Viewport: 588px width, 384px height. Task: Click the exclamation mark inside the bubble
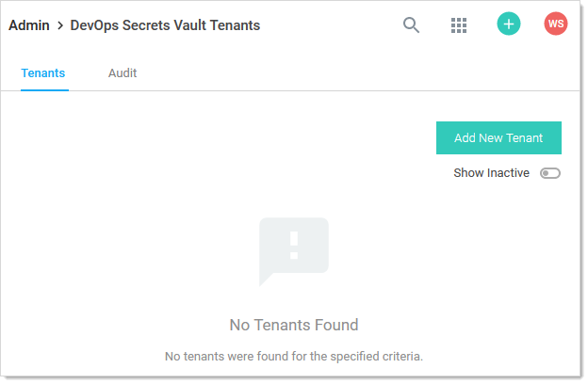click(x=294, y=246)
